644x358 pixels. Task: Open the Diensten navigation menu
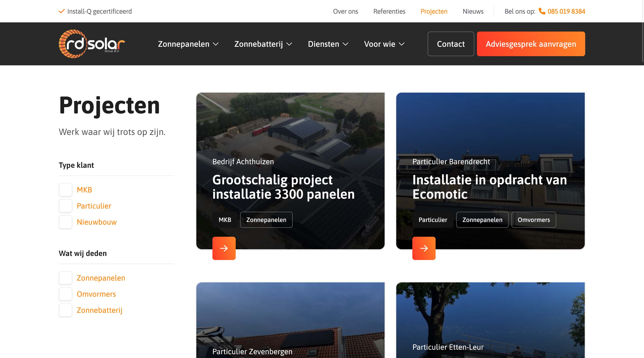(x=328, y=44)
